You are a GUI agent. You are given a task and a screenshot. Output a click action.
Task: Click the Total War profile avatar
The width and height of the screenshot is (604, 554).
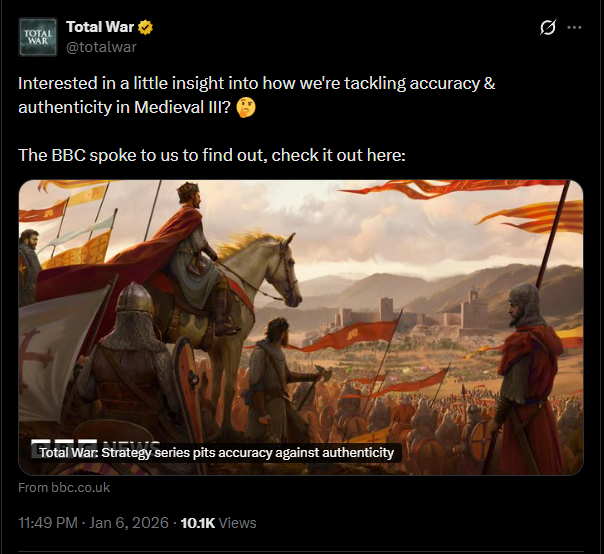[x=38, y=36]
